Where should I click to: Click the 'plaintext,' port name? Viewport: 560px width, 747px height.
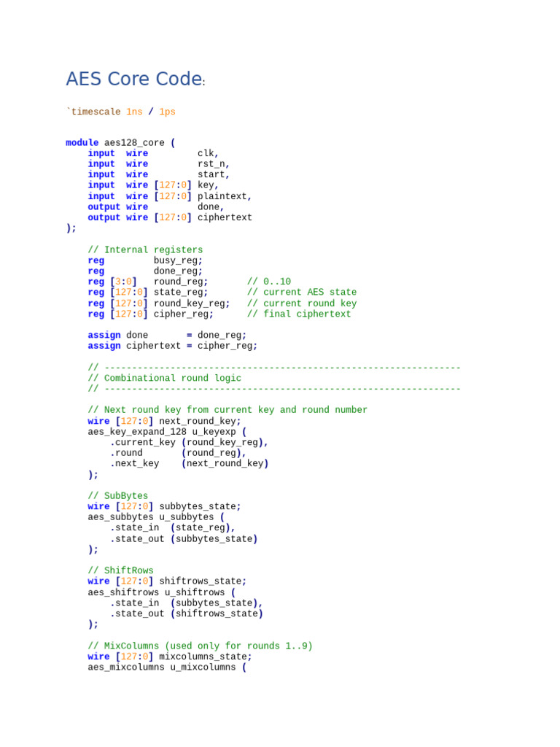(225, 196)
